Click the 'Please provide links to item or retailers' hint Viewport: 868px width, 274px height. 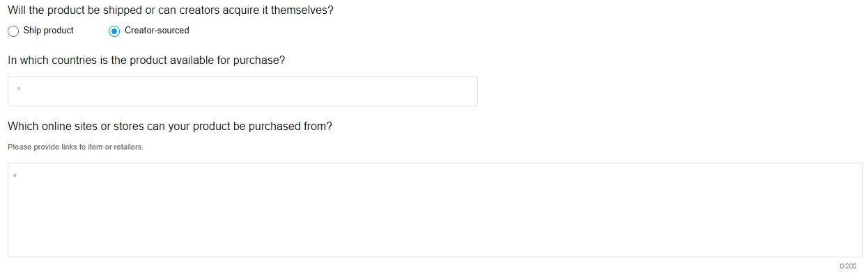(75, 147)
